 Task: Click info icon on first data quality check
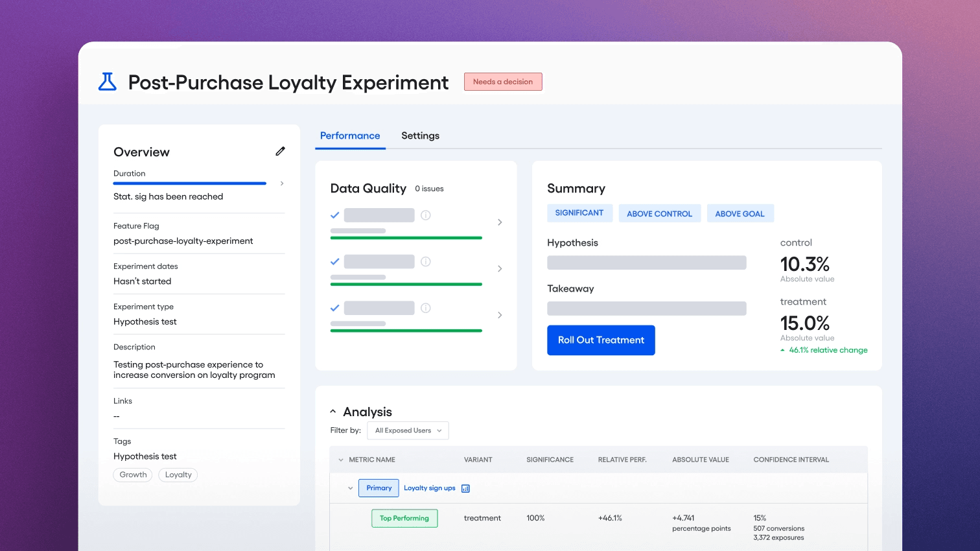[x=426, y=215]
